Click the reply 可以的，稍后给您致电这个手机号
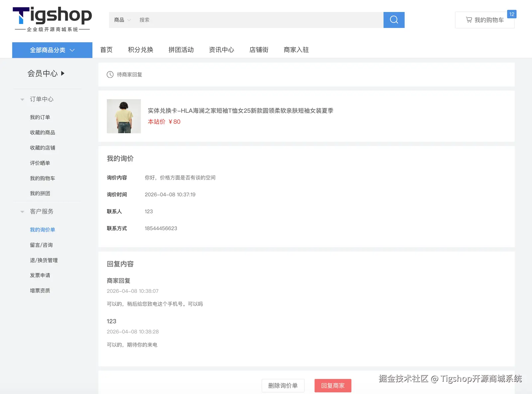This screenshot has height=394, width=532. point(155,304)
